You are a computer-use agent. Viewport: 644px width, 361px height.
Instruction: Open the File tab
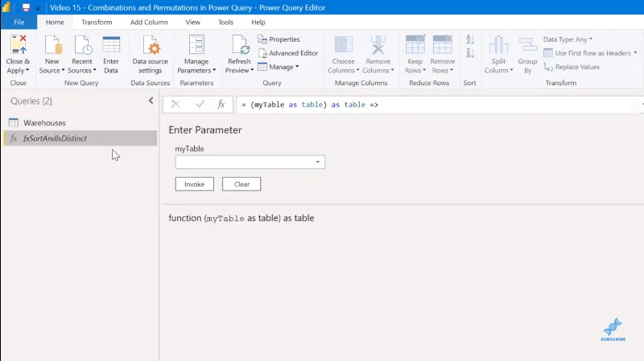coord(19,23)
